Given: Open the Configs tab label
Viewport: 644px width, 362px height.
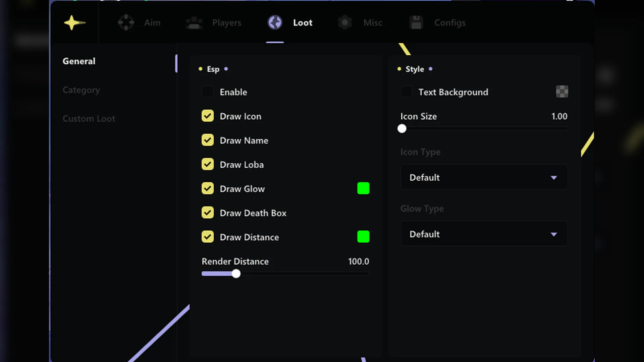Looking at the screenshot, I should tap(450, 23).
